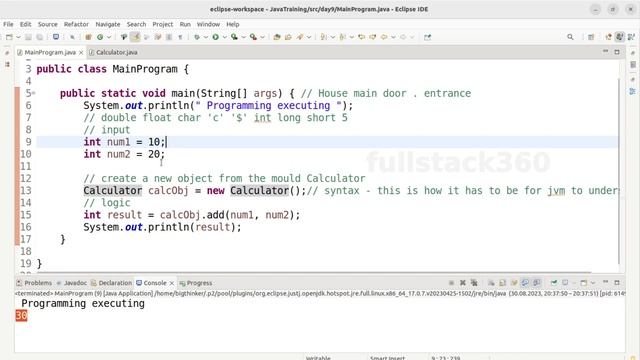Click the Previous Annotation icon
640x360 pixels.
(x=342, y=37)
